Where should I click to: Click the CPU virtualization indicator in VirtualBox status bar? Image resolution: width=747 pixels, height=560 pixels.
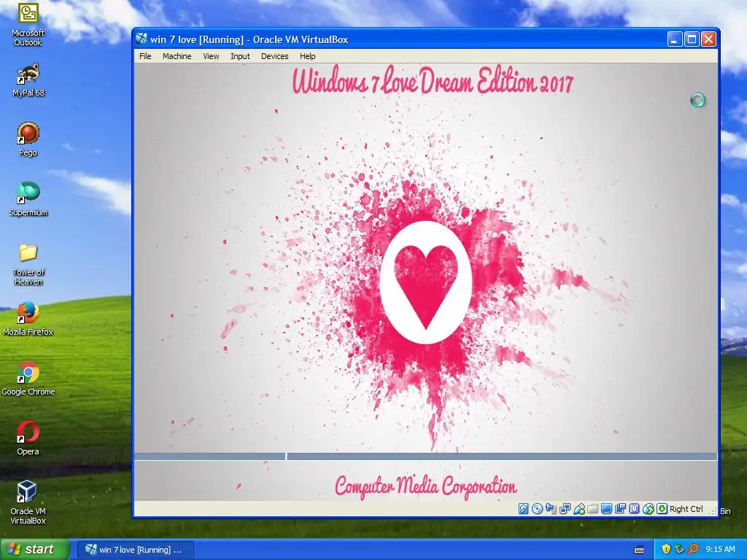[x=634, y=509]
